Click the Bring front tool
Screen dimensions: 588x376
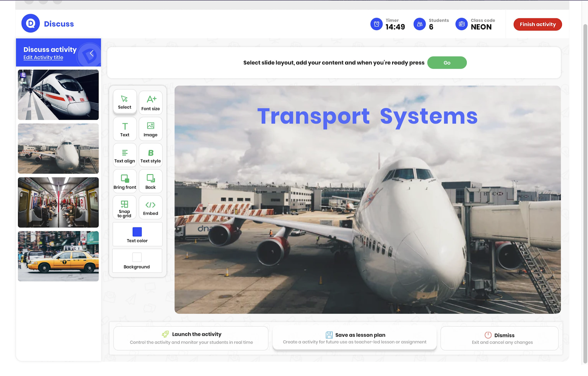click(x=125, y=181)
